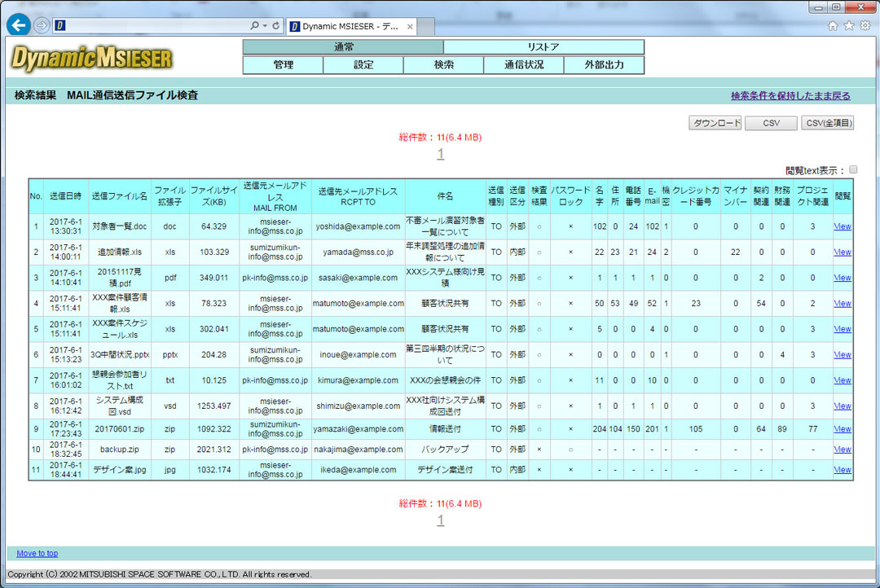Screen dimensions: 880x588
Task: Click the D site icon in address bar
Action: pyautogui.click(x=60, y=26)
